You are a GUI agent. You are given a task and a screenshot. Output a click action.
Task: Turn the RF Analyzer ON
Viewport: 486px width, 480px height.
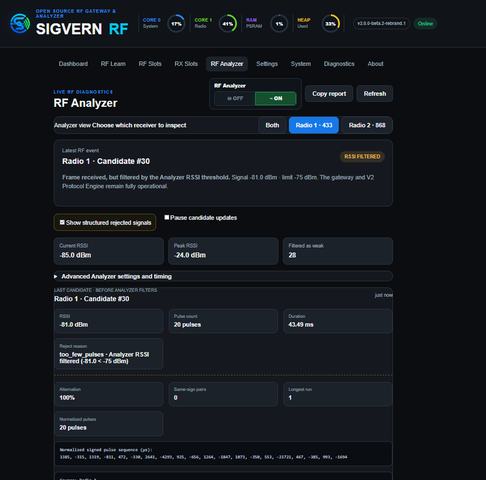pos(276,98)
